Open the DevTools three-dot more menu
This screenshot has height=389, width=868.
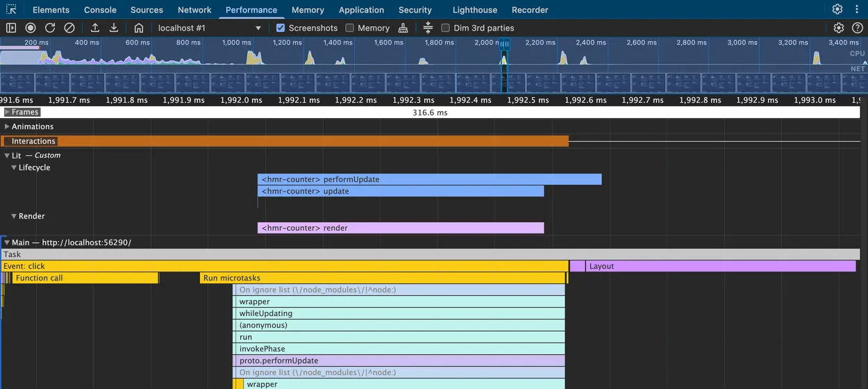[857, 10]
